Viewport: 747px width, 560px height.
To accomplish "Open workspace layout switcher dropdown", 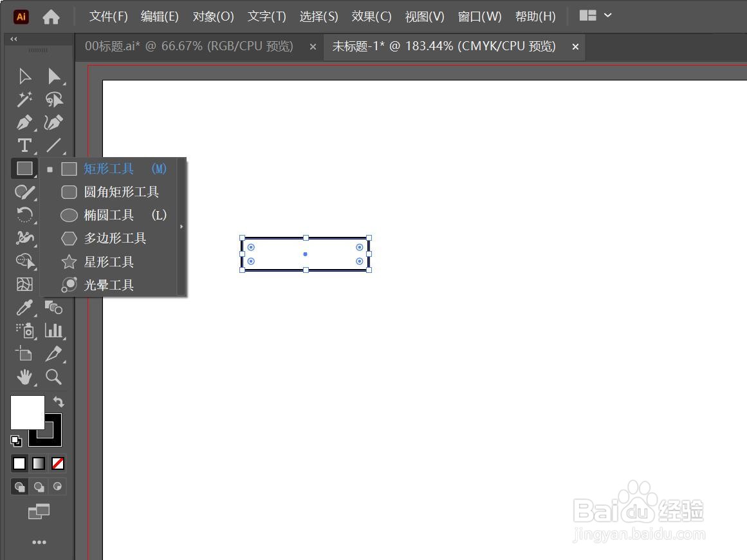I will [x=596, y=15].
